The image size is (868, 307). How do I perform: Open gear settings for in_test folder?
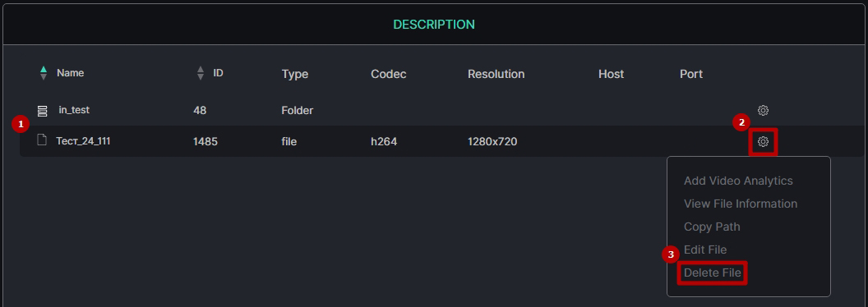pos(763,111)
